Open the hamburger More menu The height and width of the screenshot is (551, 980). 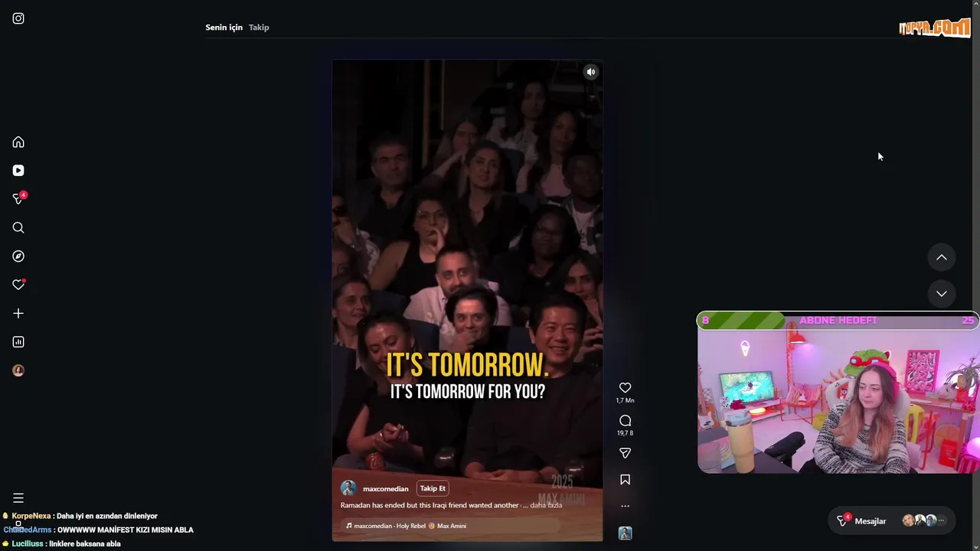point(18,498)
